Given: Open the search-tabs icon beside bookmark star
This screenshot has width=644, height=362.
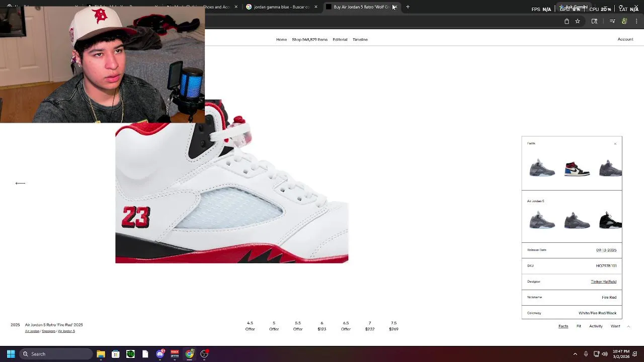Looking at the screenshot, I should tap(594, 21).
